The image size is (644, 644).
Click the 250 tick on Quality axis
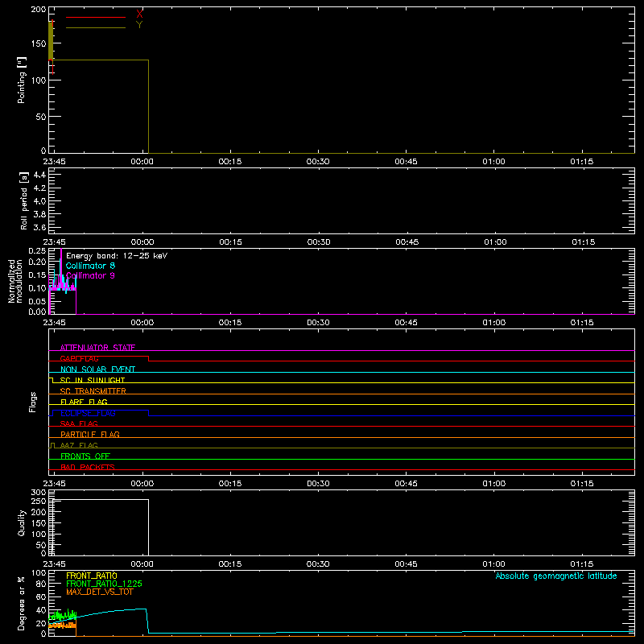[x=39, y=501]
